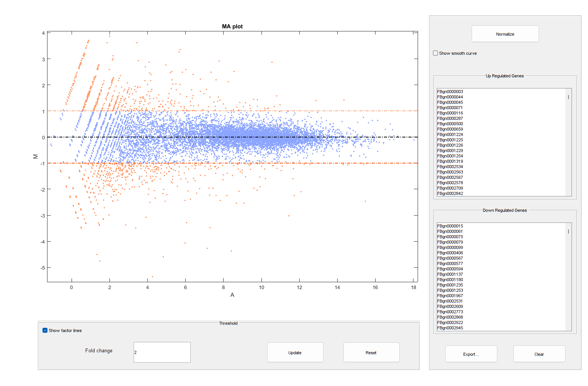Click the Fold change input field
The height and width of the screenshot is (386, 588).
pyautogui.click(x=162, y=352)
